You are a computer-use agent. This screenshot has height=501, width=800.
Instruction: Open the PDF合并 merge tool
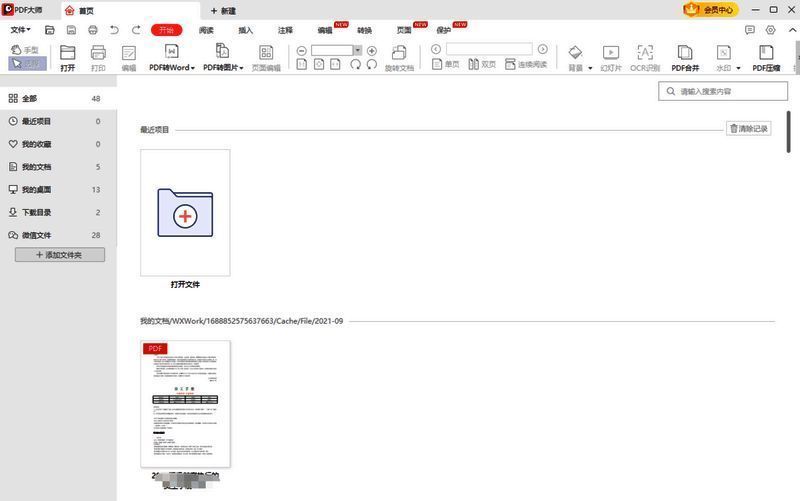pos(685,52)
